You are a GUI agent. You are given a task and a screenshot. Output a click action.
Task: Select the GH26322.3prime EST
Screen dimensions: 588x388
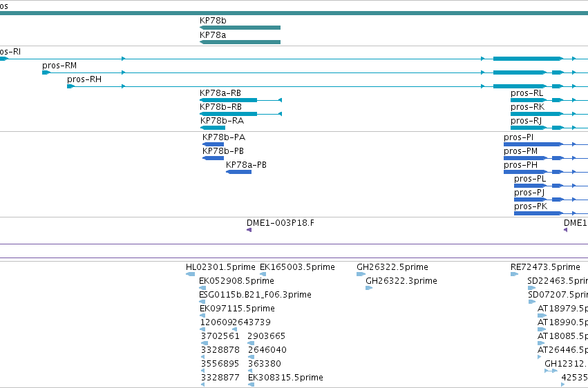coord(369,288)
